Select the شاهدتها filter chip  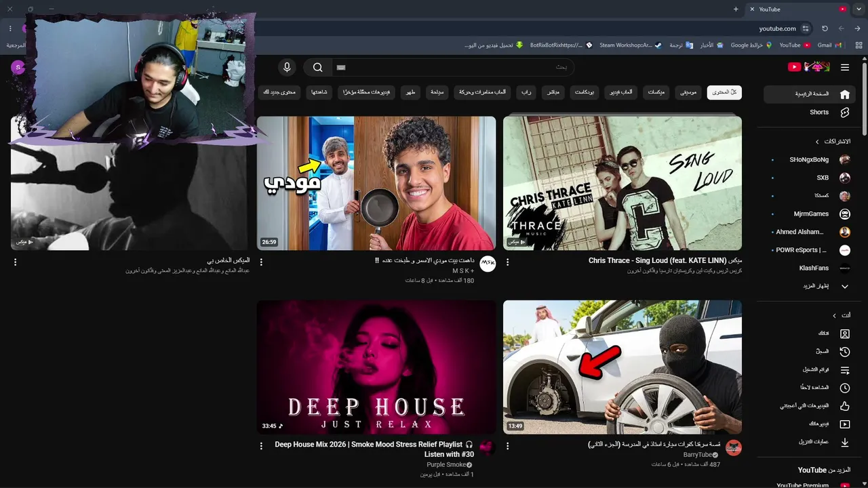click(319, 92)
